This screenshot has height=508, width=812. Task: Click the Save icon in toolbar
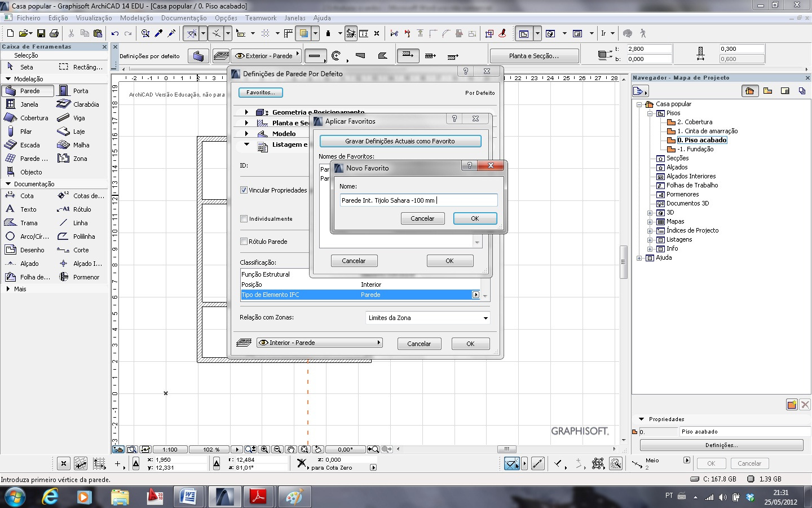41,33
